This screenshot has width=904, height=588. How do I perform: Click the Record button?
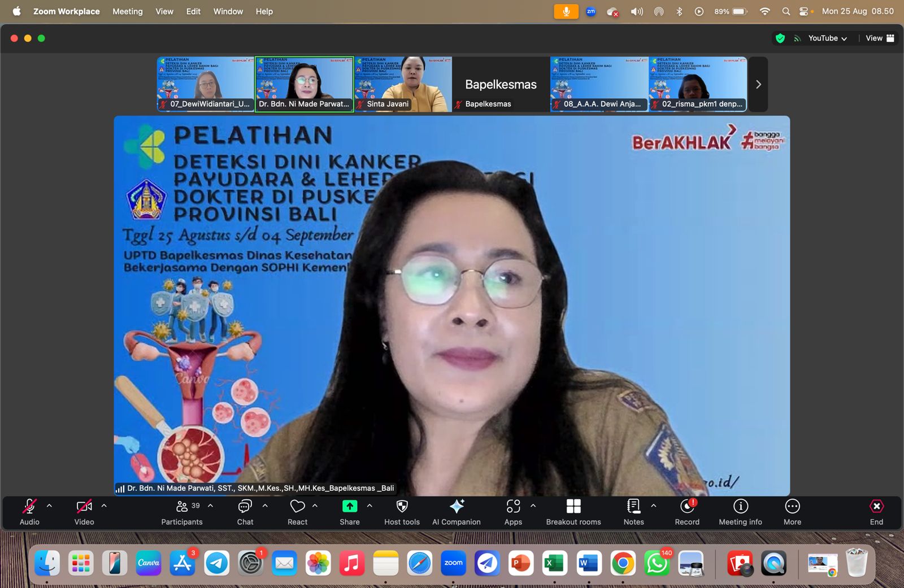tap(687, 512)
